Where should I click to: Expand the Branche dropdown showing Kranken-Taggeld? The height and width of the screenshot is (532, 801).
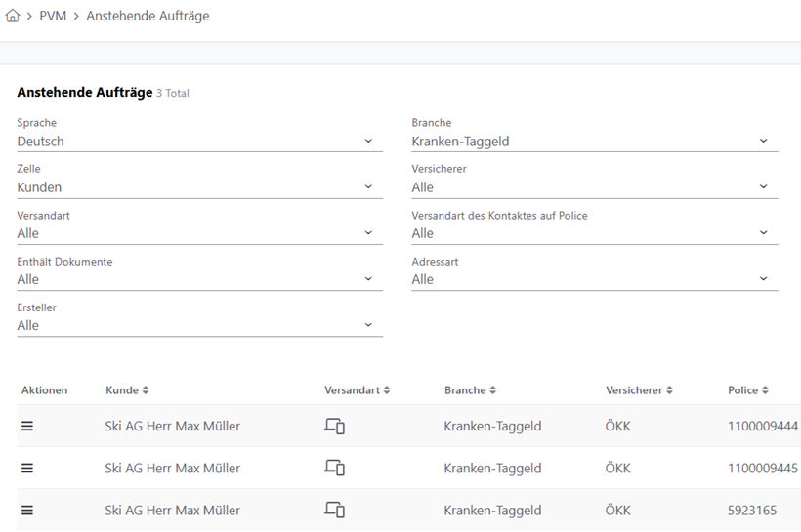coord(594,142)
